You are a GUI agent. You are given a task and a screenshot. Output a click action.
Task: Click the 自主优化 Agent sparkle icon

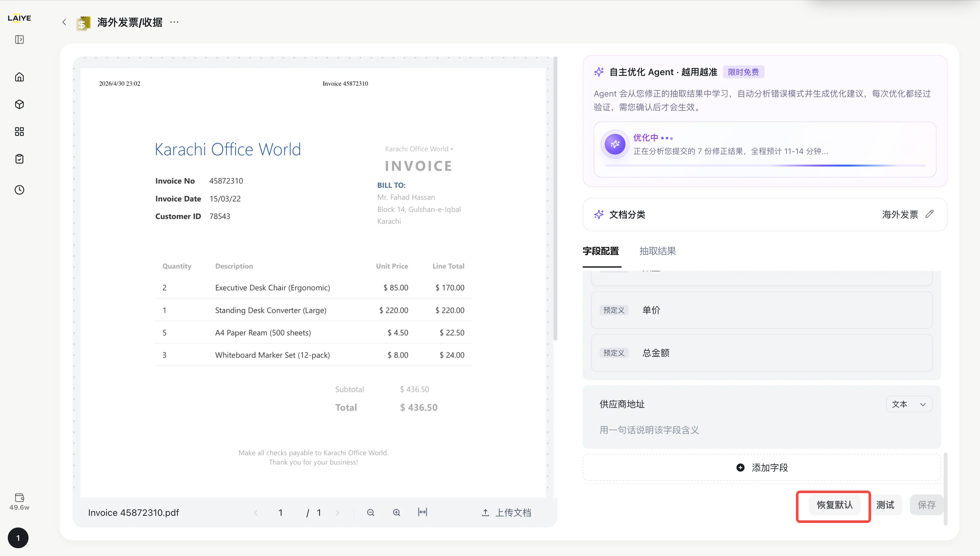click(599, 72)
